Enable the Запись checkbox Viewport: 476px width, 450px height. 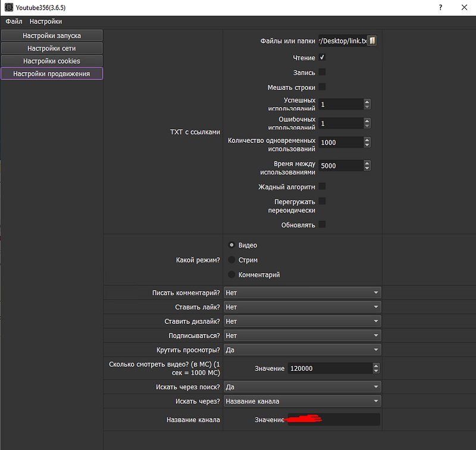click(x=322, y=72)
